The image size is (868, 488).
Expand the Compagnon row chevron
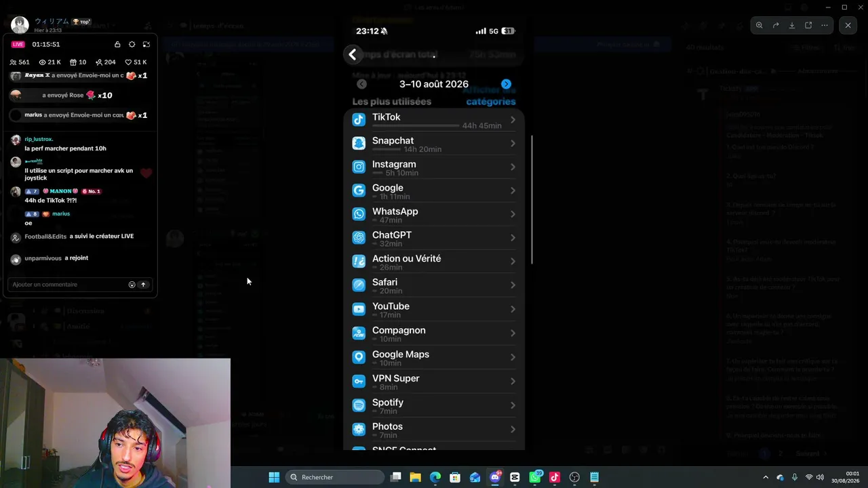(x=513, y=333)
